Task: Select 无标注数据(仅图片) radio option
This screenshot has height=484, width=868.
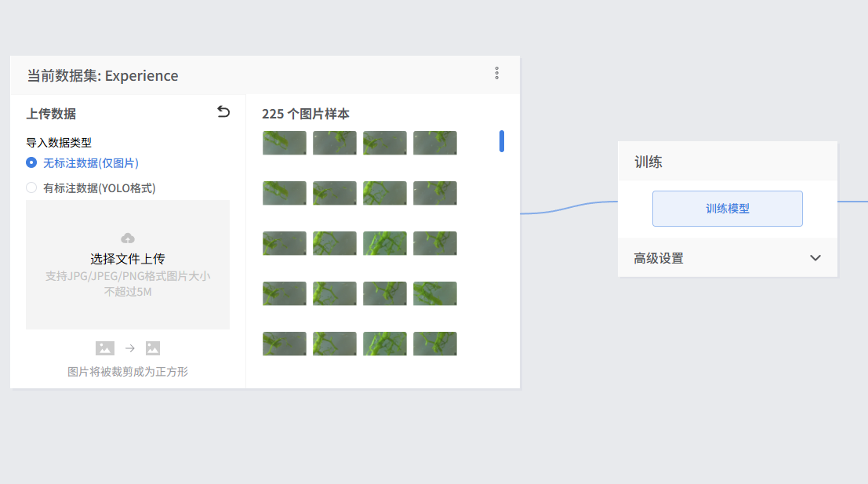Action: [31, 162]
